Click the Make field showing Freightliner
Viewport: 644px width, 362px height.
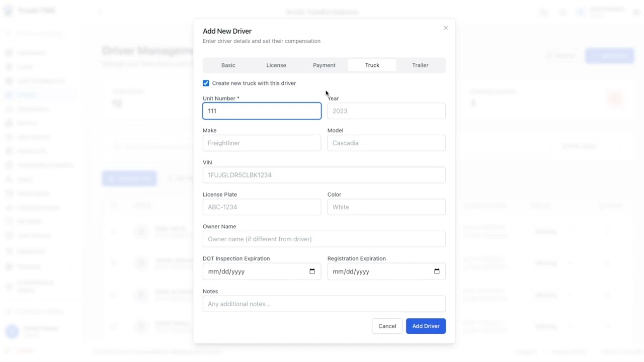(262, 143)
